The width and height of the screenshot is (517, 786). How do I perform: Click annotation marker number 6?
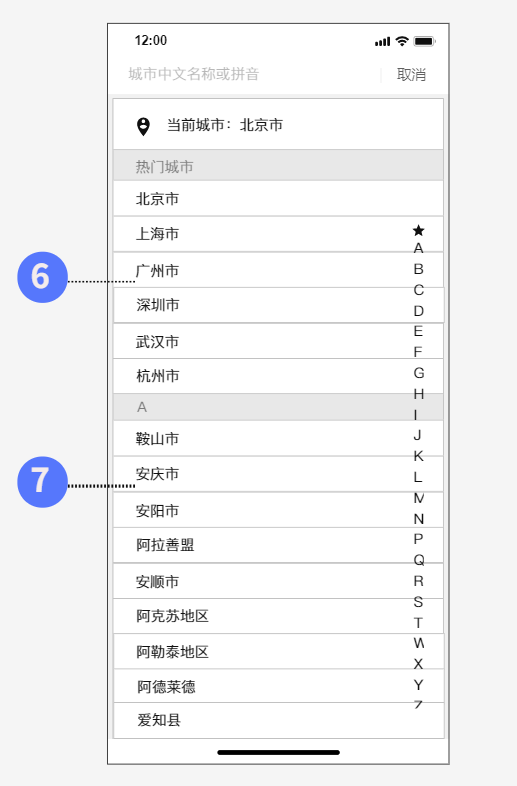tap(42, 277)
